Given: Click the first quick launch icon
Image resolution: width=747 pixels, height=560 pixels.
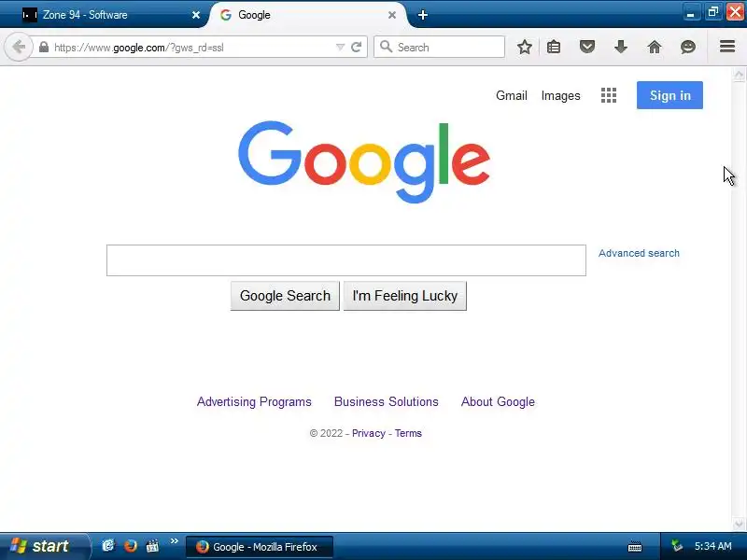Looking at the screenshot, I should [108, 545].
